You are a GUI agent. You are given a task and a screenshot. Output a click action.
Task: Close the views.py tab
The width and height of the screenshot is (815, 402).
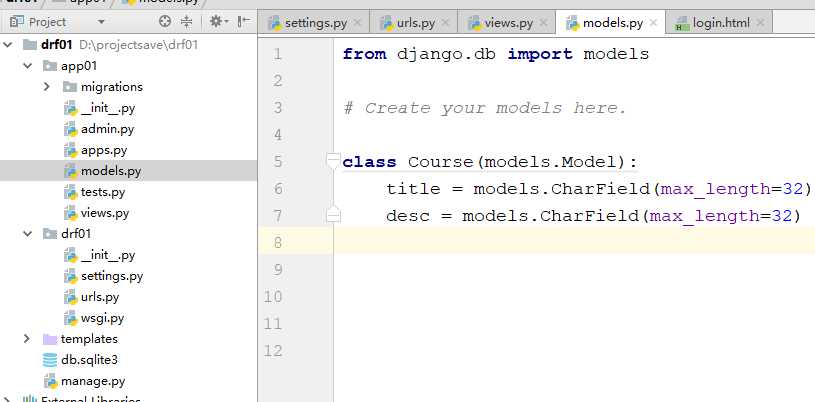(543, 23)
